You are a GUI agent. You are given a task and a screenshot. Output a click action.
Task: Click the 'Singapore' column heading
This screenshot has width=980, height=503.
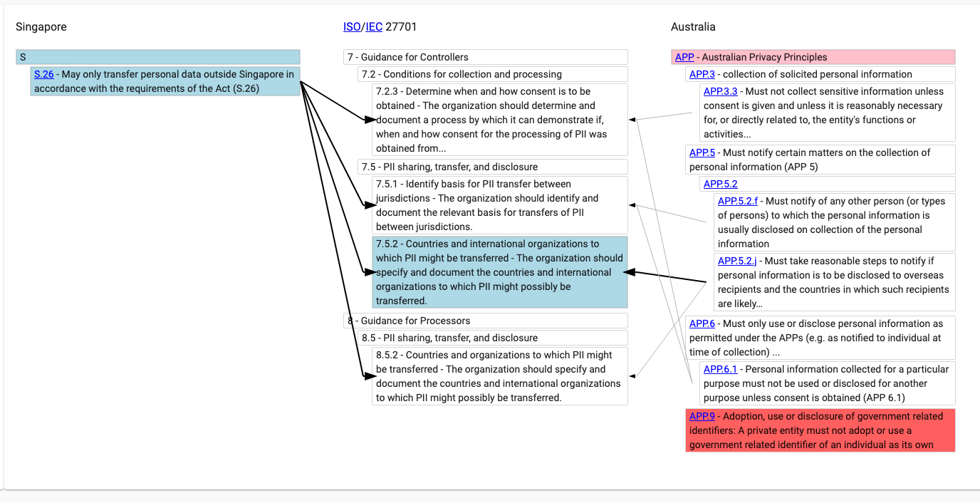click(41, 27)
